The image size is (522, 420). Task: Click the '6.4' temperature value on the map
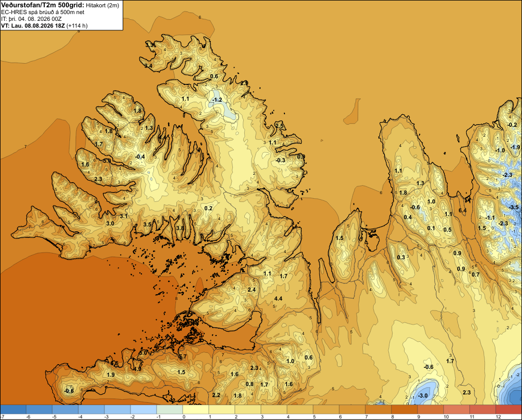[x=462, y=210]
